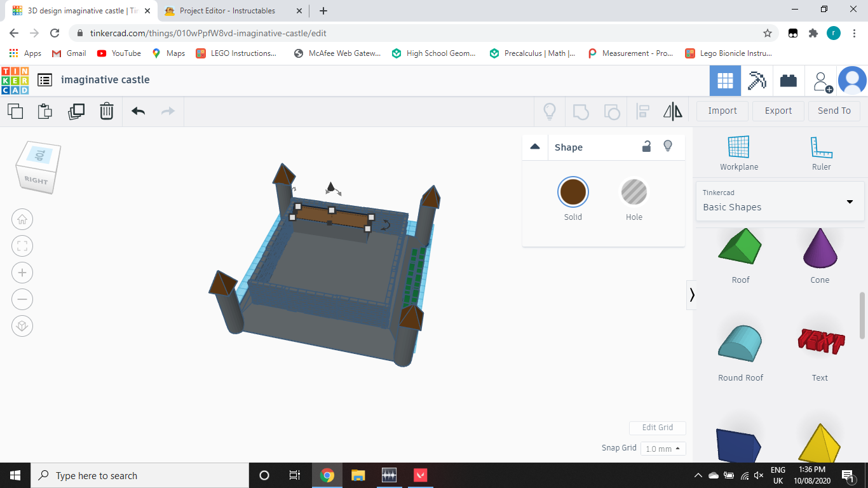The image size is (868, 488).
Task: Pick the yellow Pyramid shape
Action: [x=820, y=443]
